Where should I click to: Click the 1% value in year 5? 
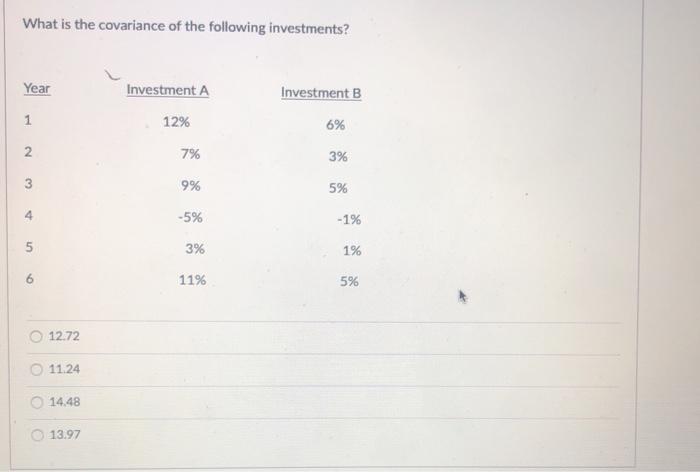(x=352, y=251)
